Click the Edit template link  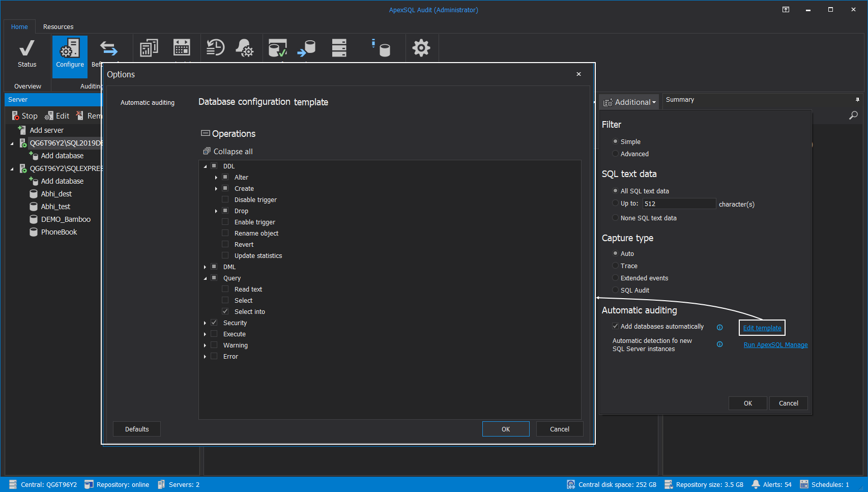(x=762, y=328)
